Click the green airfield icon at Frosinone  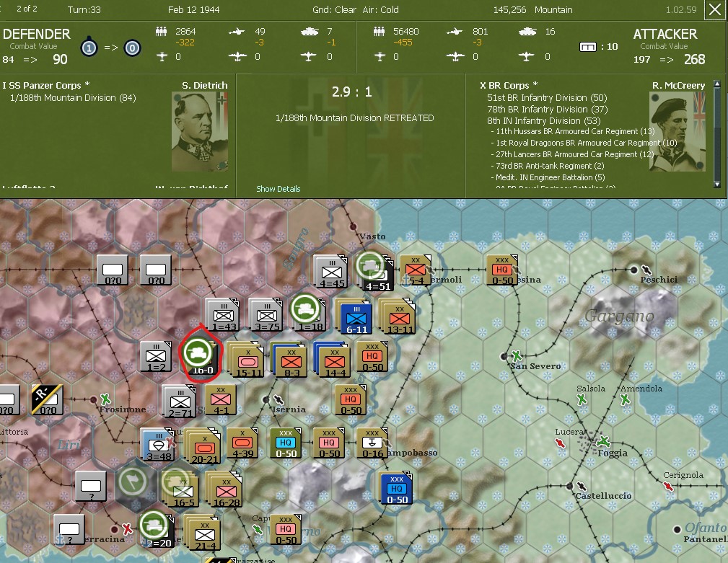[x=105, y=399]
